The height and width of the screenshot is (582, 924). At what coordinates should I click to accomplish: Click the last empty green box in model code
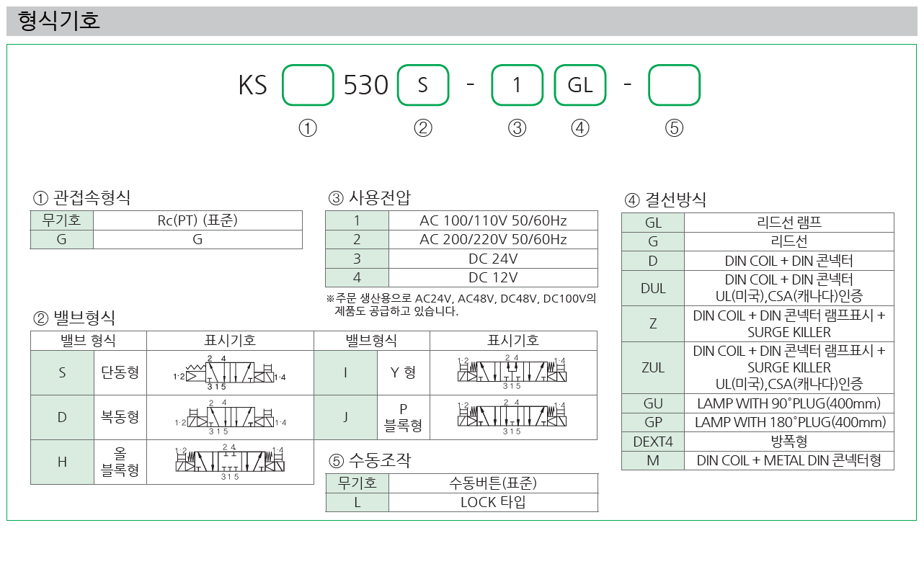pyautogui.click(x=674, y=85)
